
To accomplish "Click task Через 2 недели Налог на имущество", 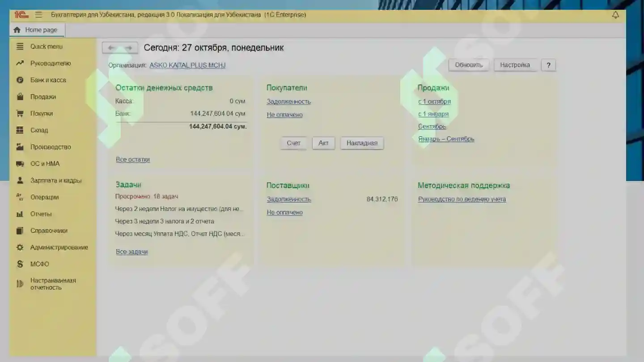I will (179, 209).
